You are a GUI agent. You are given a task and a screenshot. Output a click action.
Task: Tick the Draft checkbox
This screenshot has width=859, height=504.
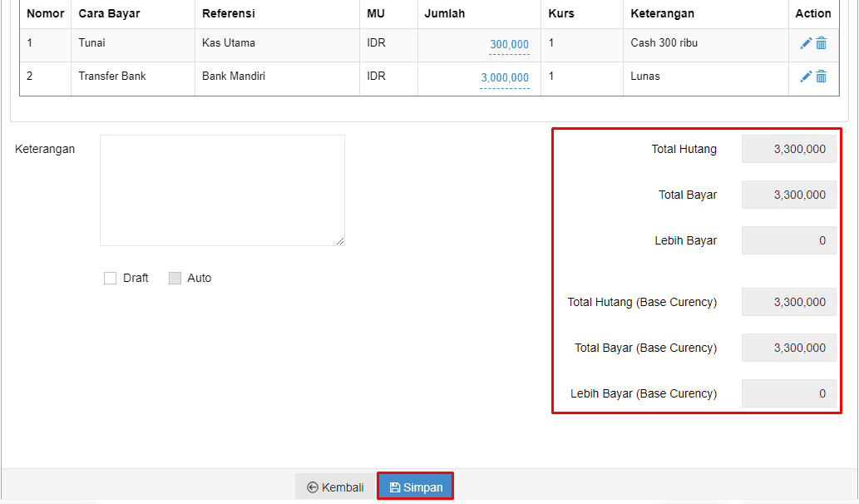[x=110, y=279]
